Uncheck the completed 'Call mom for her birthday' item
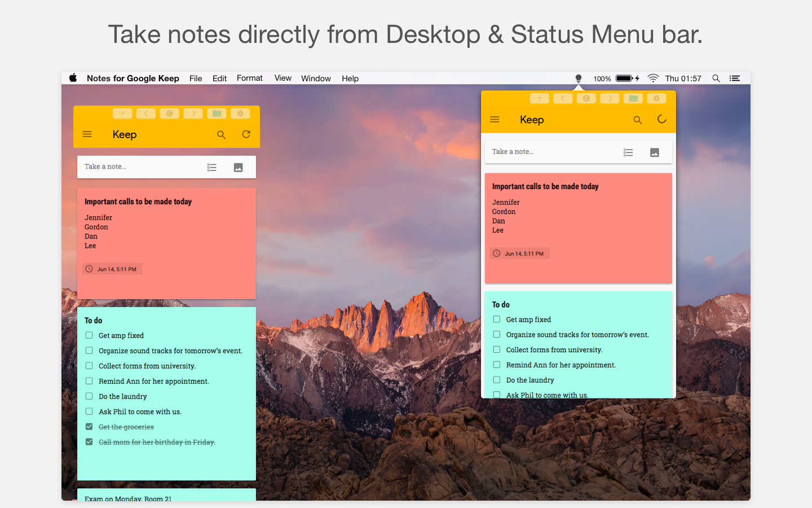 (x=89, y=442)
